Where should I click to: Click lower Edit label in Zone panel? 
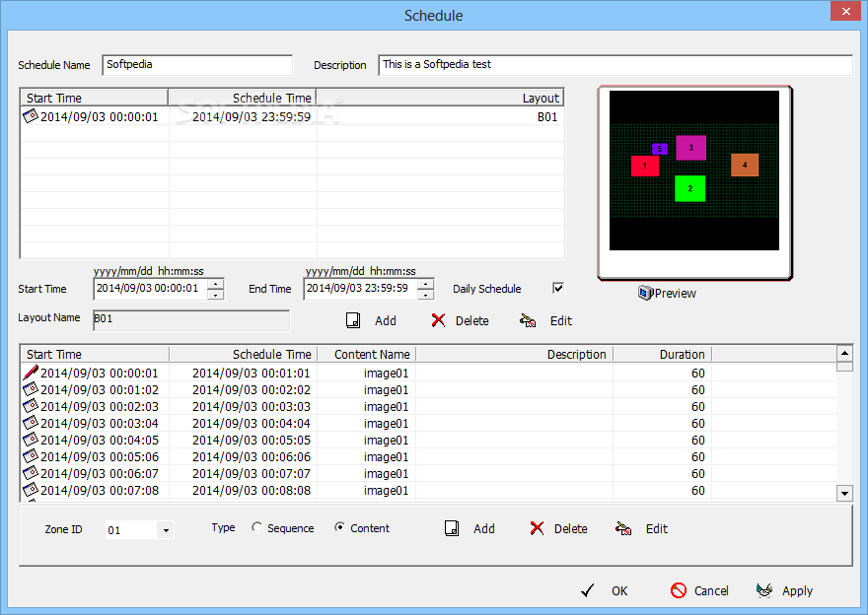657,528
